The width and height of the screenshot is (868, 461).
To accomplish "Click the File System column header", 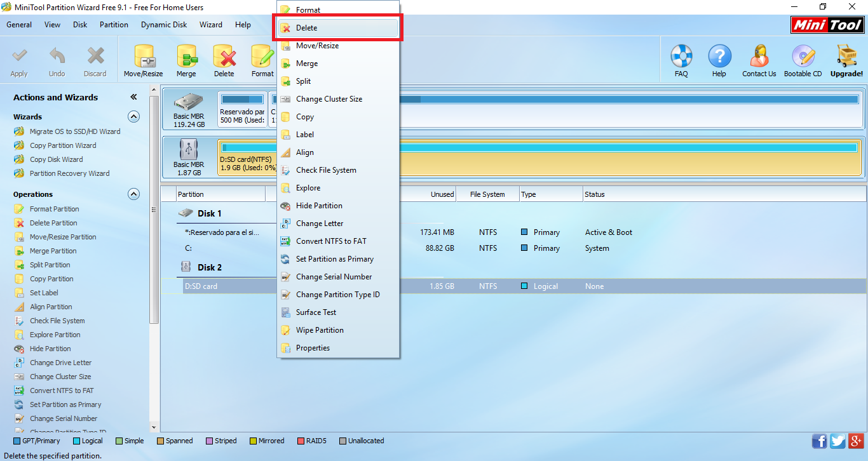I will [487, 194].
